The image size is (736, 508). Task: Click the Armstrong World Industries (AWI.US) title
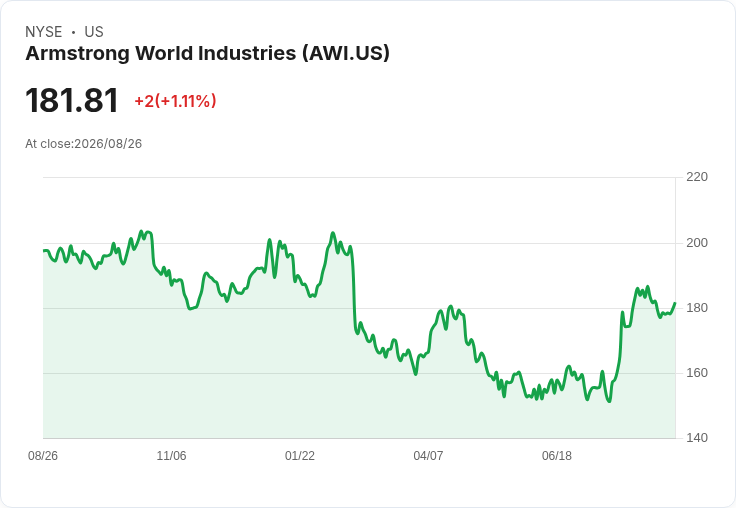207,54
